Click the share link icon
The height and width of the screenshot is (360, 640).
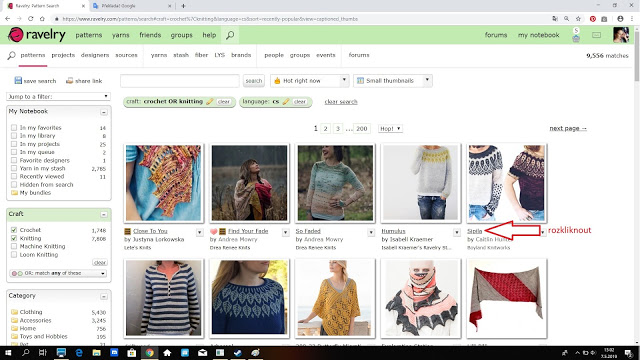pos(69,80)
